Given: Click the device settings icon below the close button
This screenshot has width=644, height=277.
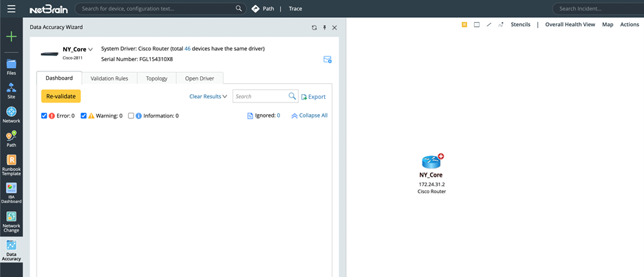Looking at the screenshot, I should pos(328,60).
